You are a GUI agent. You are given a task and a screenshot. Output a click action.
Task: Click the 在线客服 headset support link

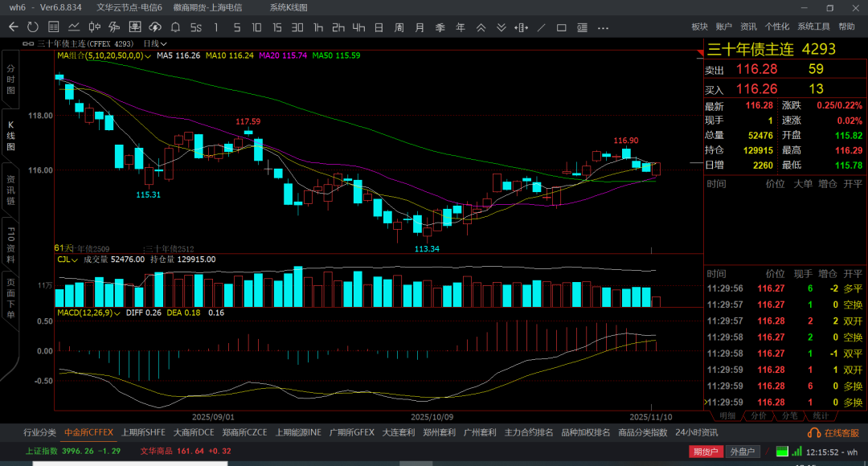tap(835, 433)
